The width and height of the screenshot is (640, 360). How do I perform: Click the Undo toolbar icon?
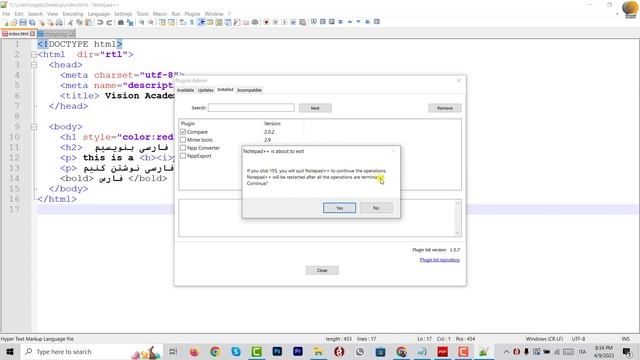pos(100,22)
